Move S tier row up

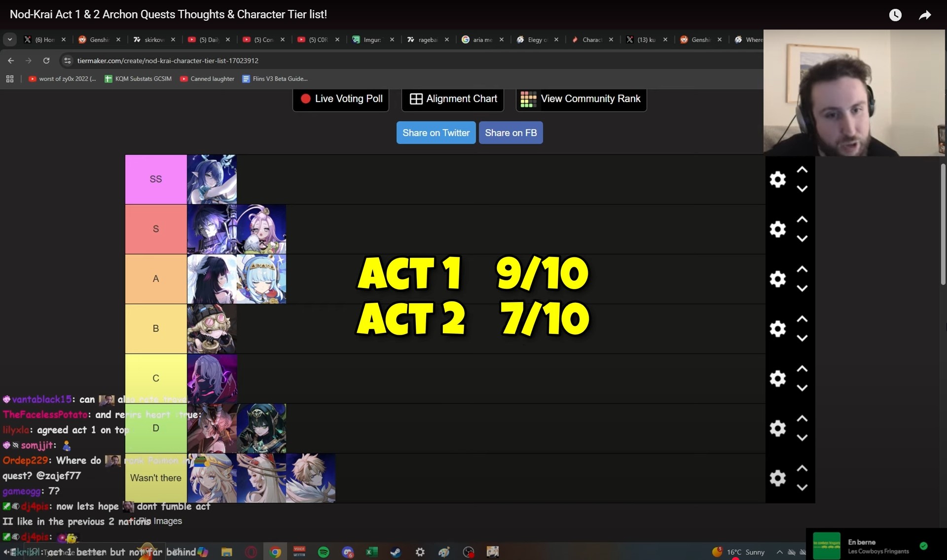click(802, 220)
